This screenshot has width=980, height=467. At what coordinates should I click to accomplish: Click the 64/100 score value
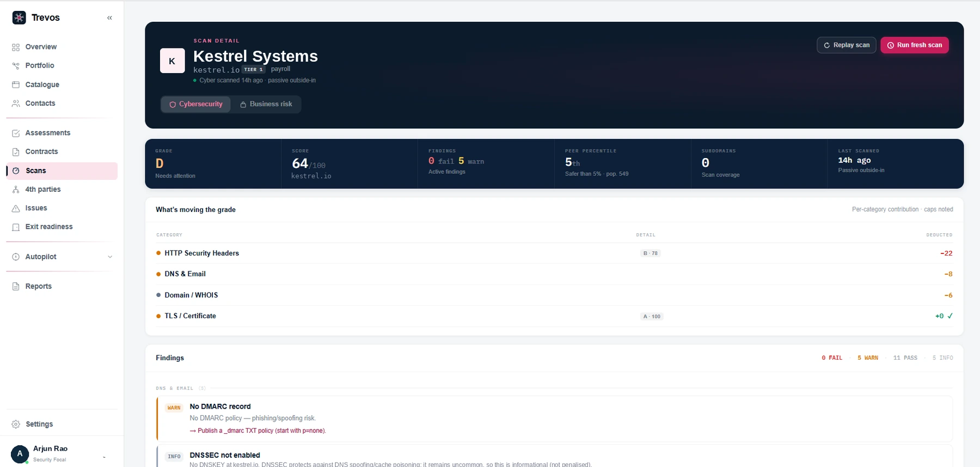[x=309, y=164]
